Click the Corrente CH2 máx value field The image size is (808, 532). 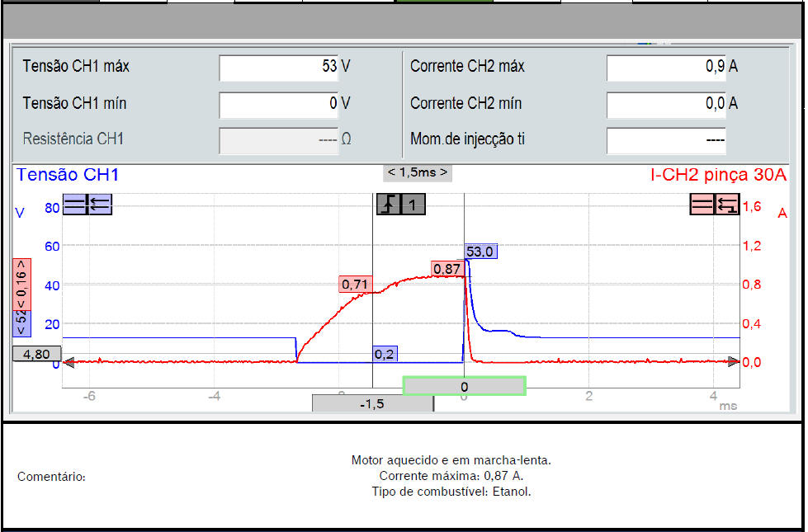[x=666, y=67]
